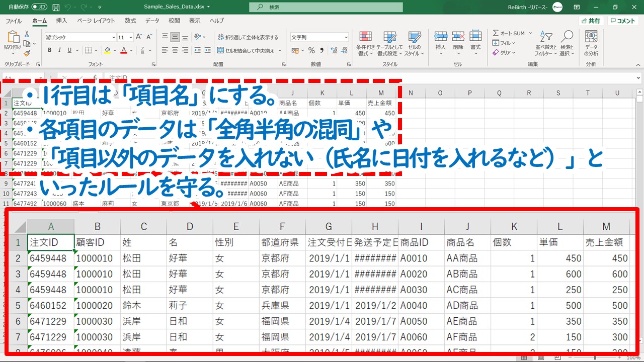Open 並べ替えとフィルター sort and filter

pyautogui.click(x=546, y=43)
